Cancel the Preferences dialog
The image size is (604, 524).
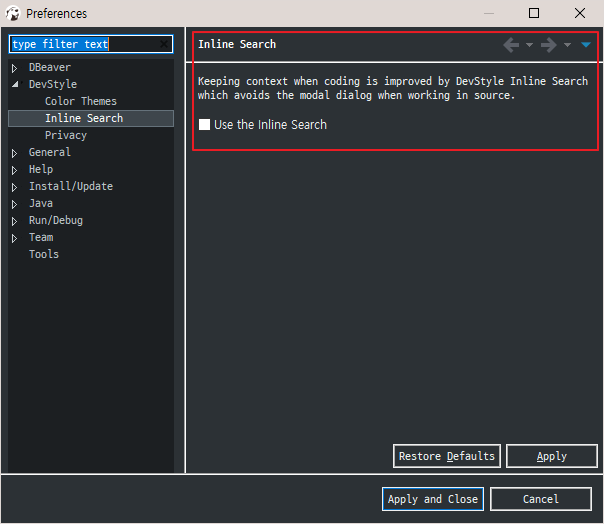pos(541,499)
